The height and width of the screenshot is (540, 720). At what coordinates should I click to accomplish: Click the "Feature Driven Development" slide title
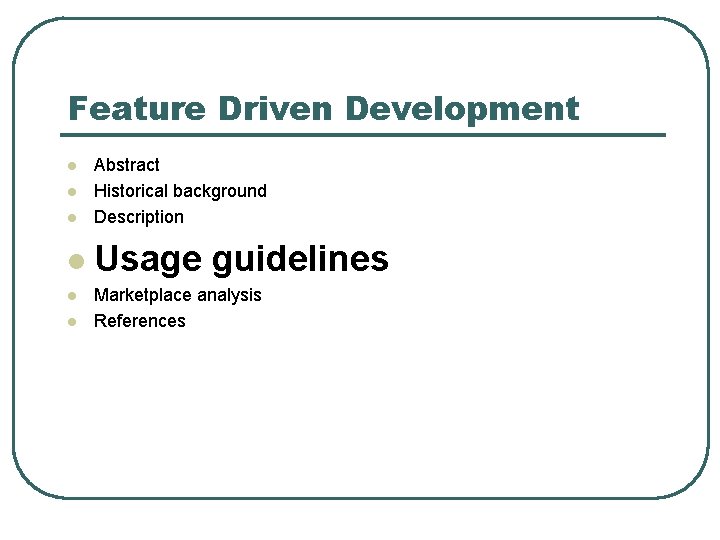click(x=324, y=109)
